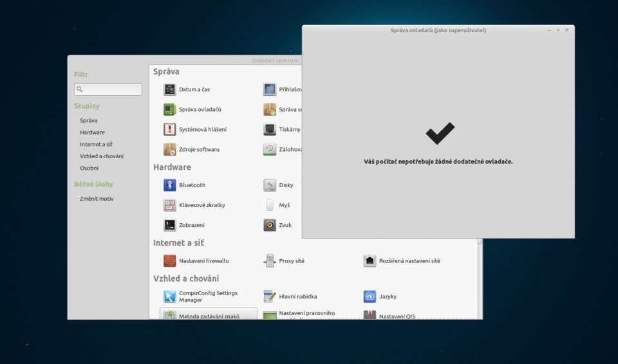Open the Správa ovladačů icon in Control Center
The height and width of the screenshot is (364, 618).
tap(169, 109)
